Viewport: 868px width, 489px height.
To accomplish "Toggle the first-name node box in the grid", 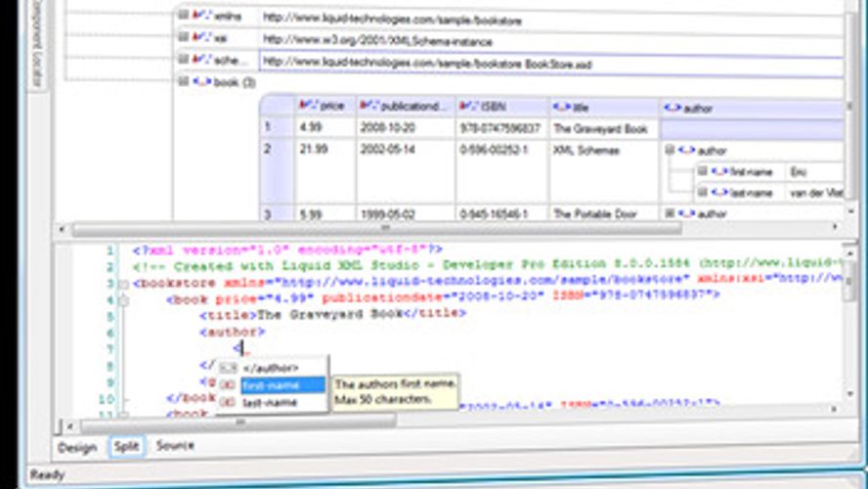I will pos(703,170).
